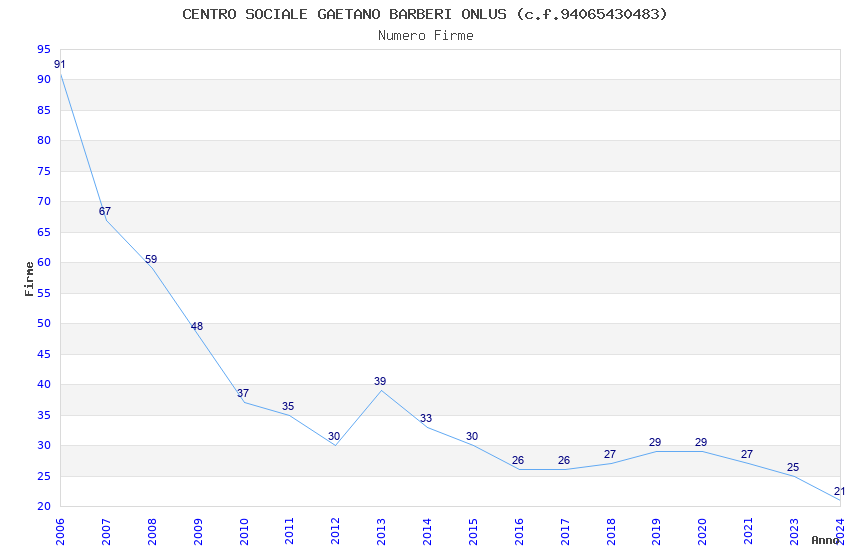This screenshot has width=850, height=550.
Task: Select the data label 67 for 2007
Action: [105, 211]
